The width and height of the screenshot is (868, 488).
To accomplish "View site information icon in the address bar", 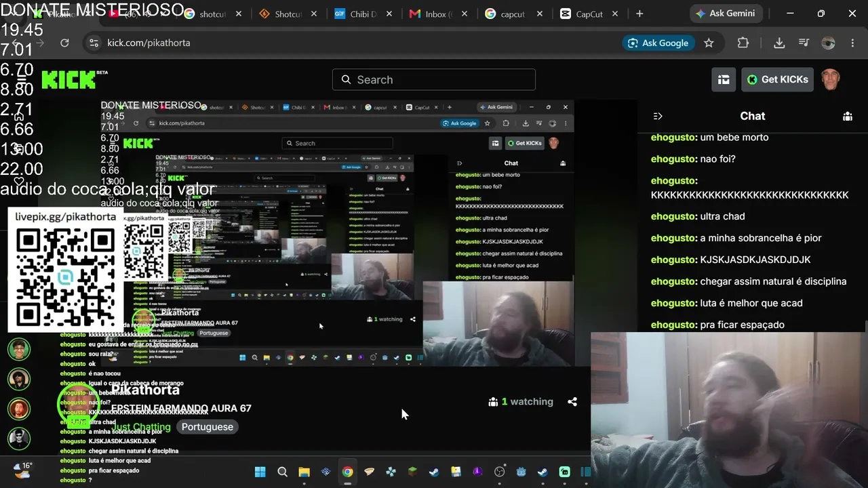I will pos(94,43).
